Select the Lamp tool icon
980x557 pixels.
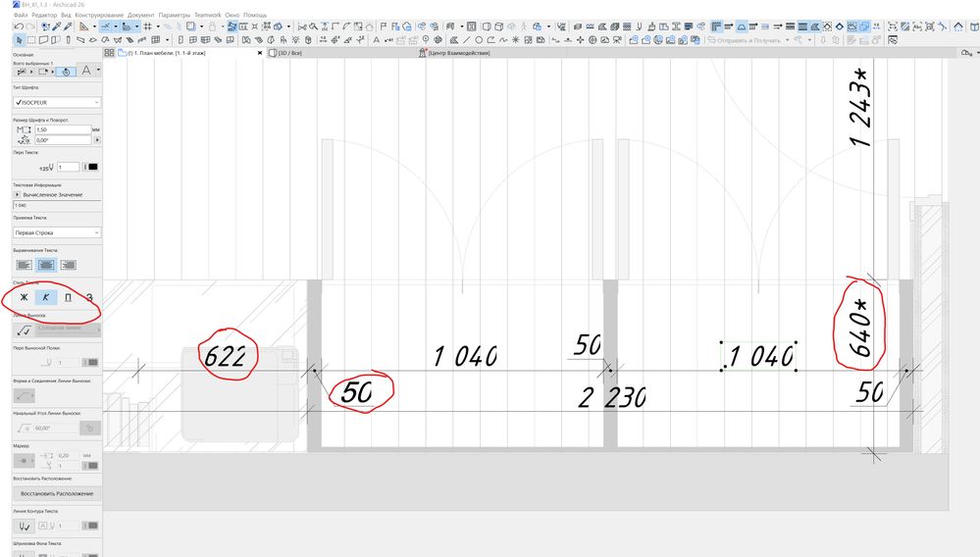[295, 40]
